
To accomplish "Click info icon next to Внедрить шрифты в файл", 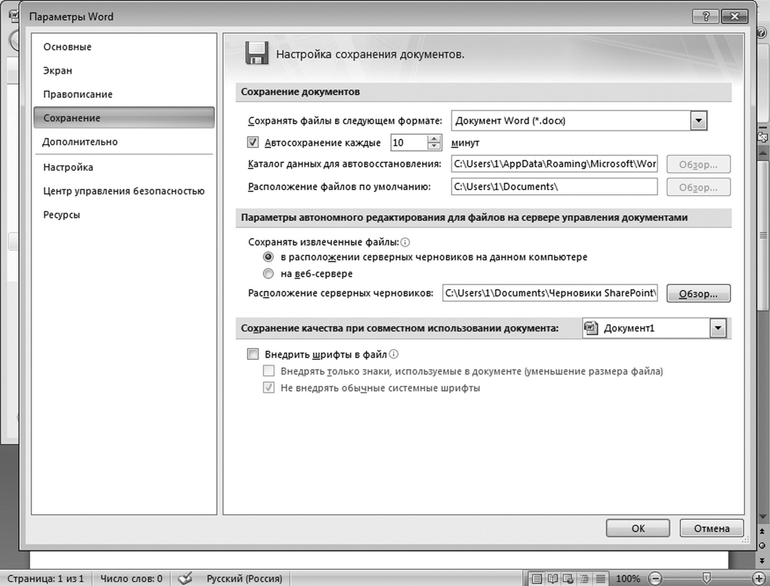I will pyautogui.click(x=395, y=353).
